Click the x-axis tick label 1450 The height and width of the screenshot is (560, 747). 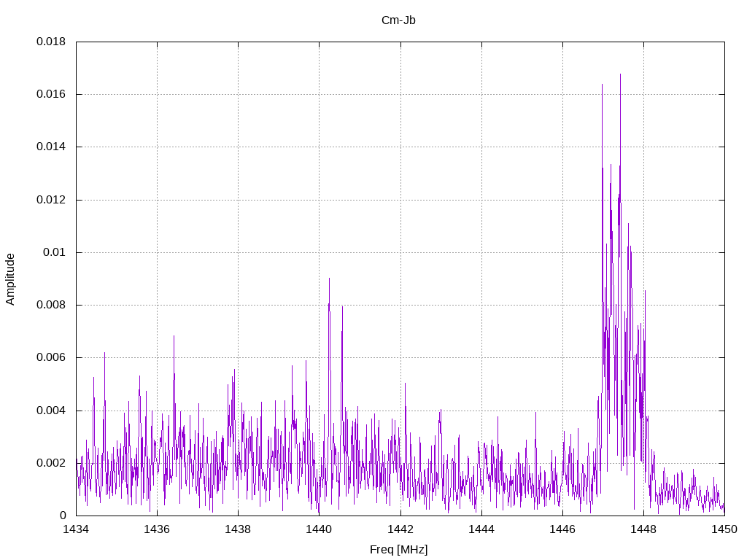tap(724, 529)
